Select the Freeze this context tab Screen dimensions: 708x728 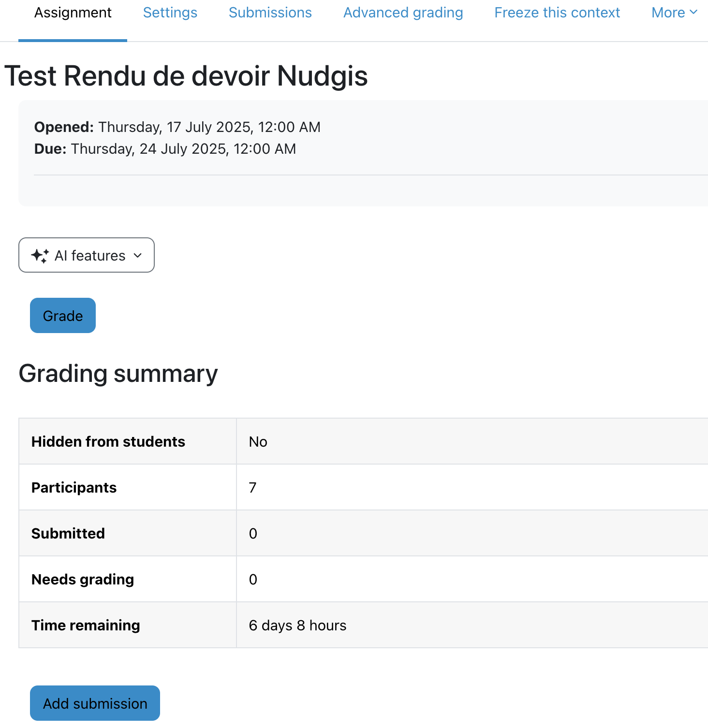[x=557, y=13]
